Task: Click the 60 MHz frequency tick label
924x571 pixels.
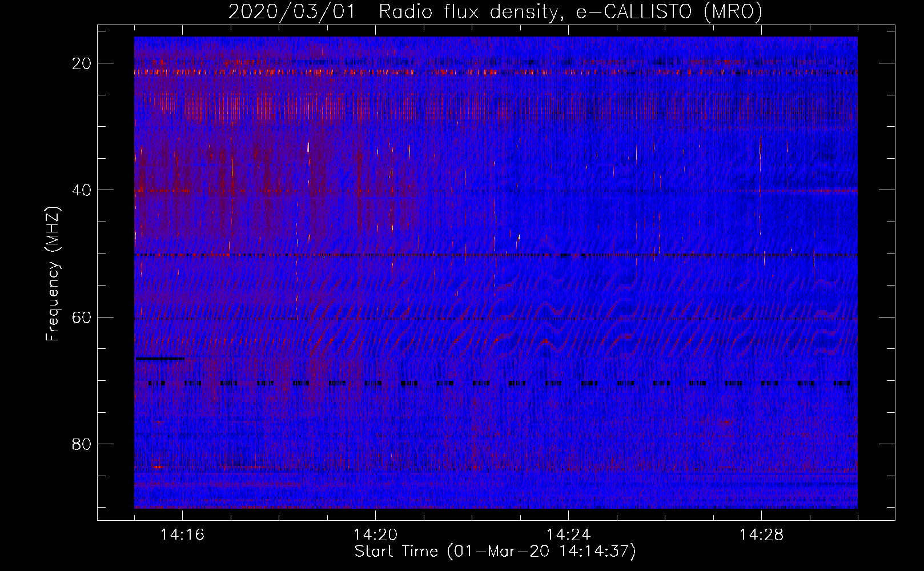Action: pos(82,317)
